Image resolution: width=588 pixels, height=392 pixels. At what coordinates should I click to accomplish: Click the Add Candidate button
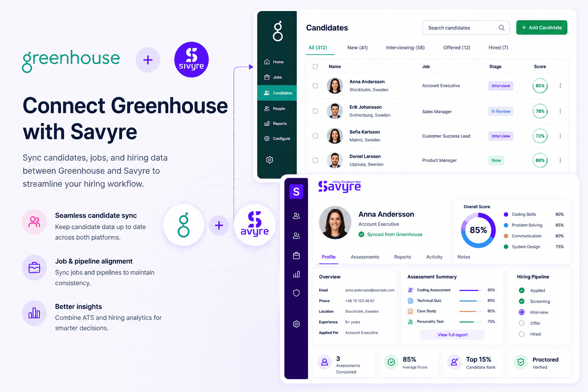point(542,28)
